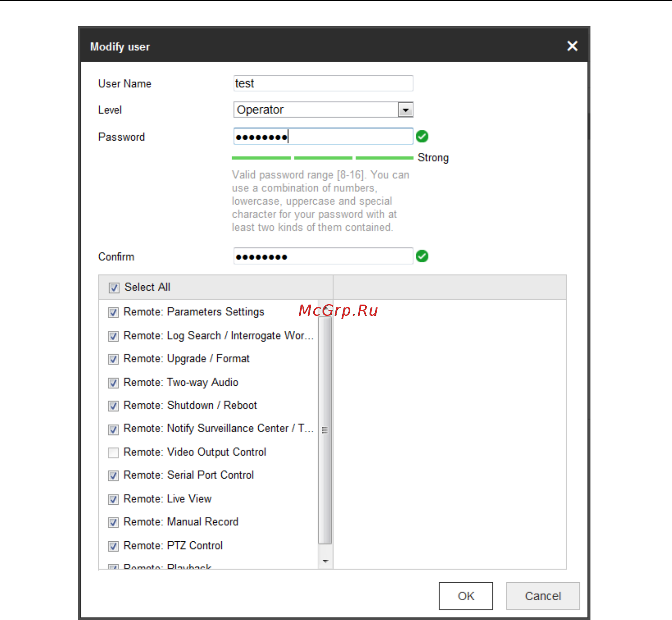Screen dimensions: 672x620
Task: Click the permissions list scrollbar thumb
Action: pos(325,430)
